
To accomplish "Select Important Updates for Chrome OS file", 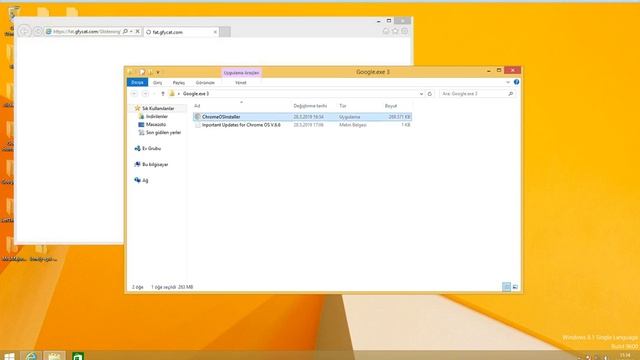I will coord(302,125).
